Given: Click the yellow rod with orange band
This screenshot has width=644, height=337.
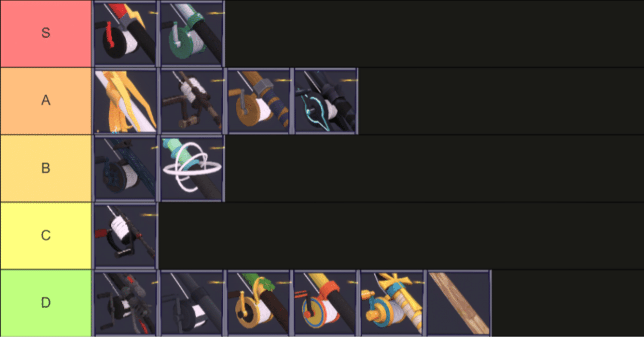Looking at the screenshot, I should pyautogui.click(x=326, y=303).
